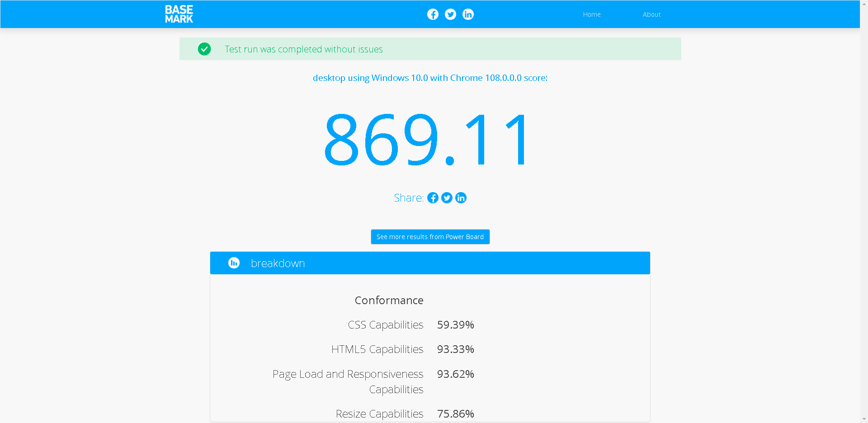Select the 75.86% value
The height and width of the screenshot is (423, 868).
[x=455, y=414]
